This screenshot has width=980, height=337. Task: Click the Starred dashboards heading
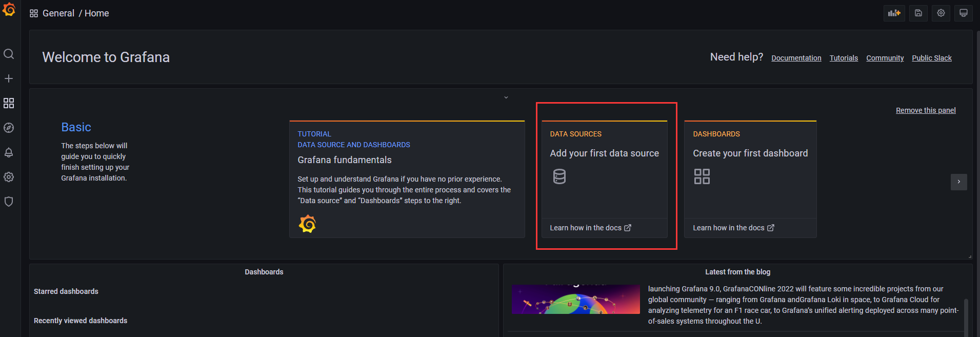[x=66, y=291]
